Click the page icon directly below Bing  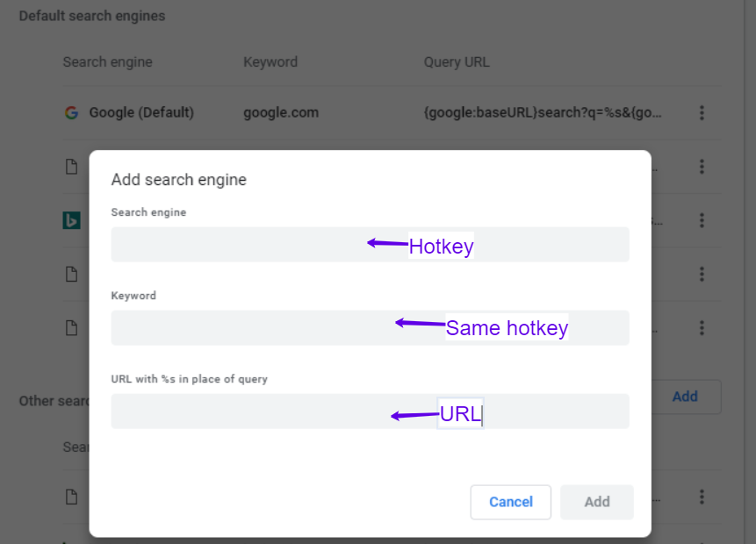[x=71, y=274]
